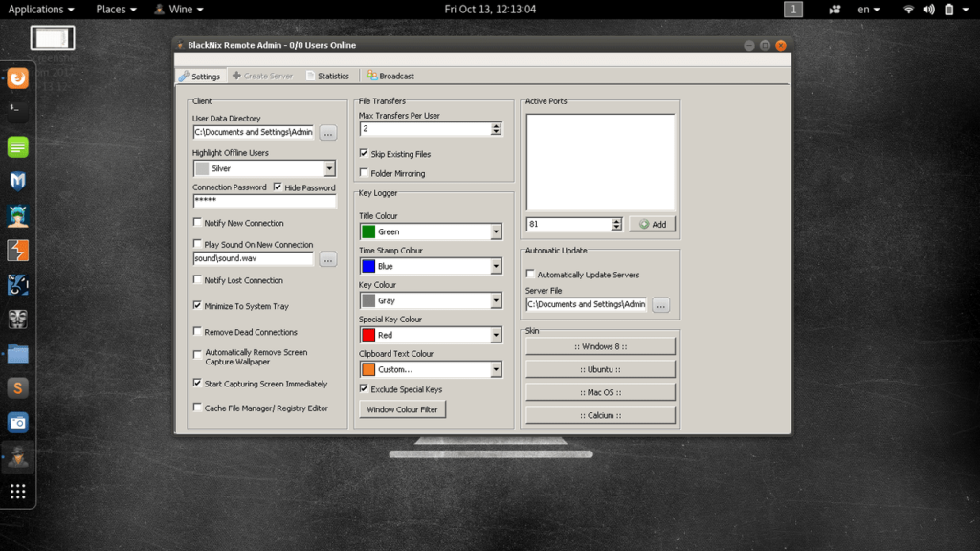The width and height of the screenshot is (980, 551).
Task: Browse for the User Data Directory
Action: pos(328,133)
